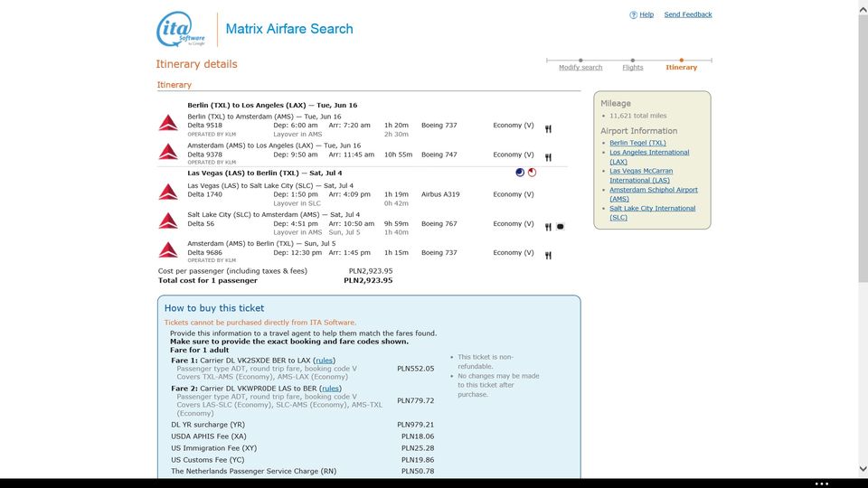Viewport: 868px width, 488px height.
Task: Click the in-flight entertainment icon for Delta 56
Action: pyautogui.click(x=561, y=226)
